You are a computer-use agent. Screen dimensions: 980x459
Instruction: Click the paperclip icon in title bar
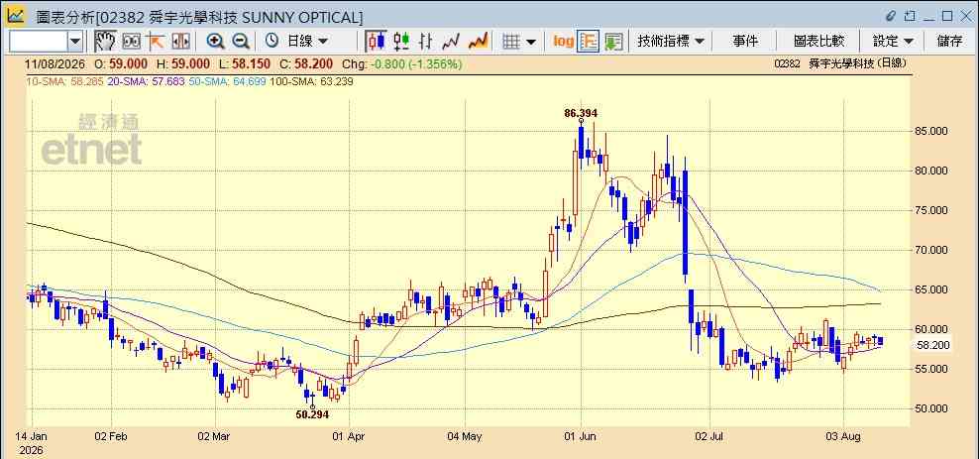coord(892,16)
